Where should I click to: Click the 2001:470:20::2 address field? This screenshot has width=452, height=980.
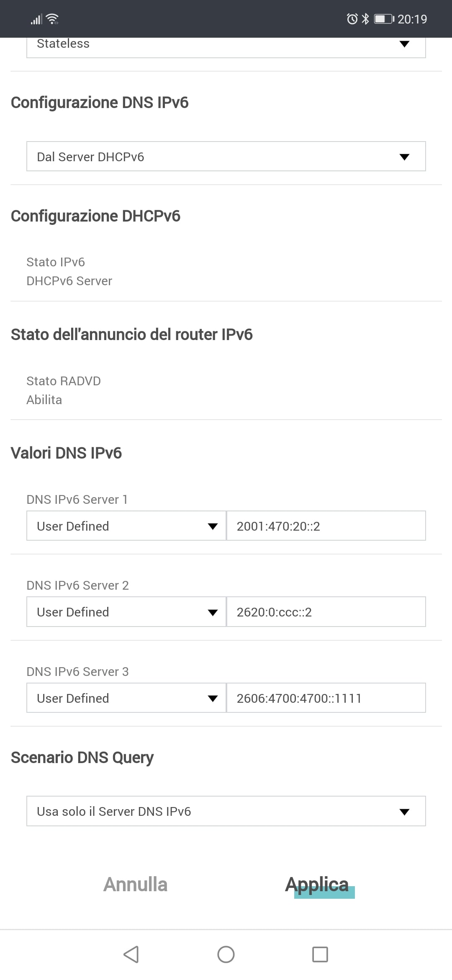pos(326,526)
